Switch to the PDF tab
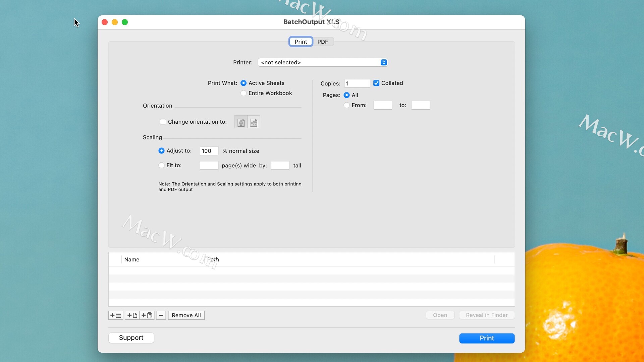This screenshot has height=362, width=644. click(x=323, y=42)
